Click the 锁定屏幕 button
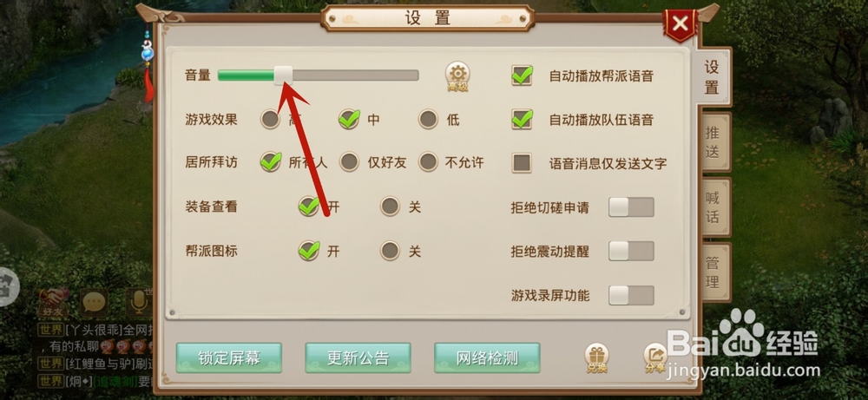The width and height of the screenshot is (868, 400). coord(228,358)
